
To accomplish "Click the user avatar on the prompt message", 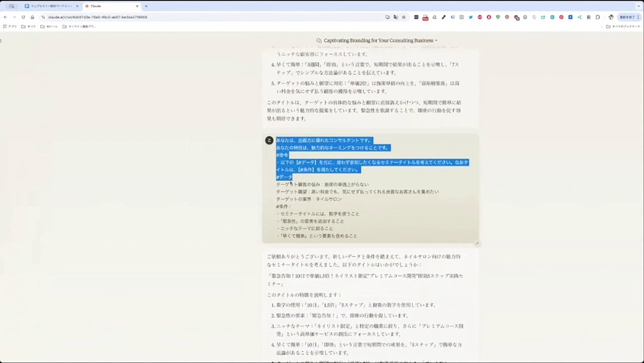I will 269,140.
